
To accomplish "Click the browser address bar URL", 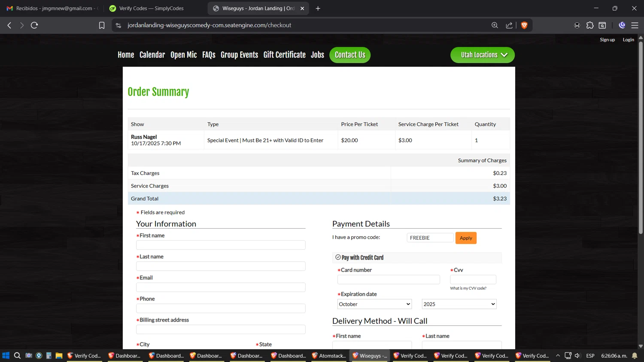I will 209,25.
